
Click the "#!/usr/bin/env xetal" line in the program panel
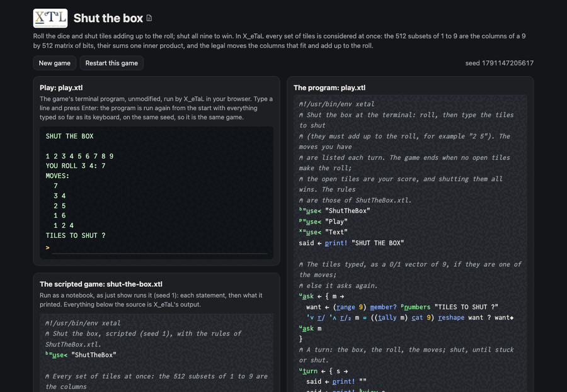(x=336, y=104)
